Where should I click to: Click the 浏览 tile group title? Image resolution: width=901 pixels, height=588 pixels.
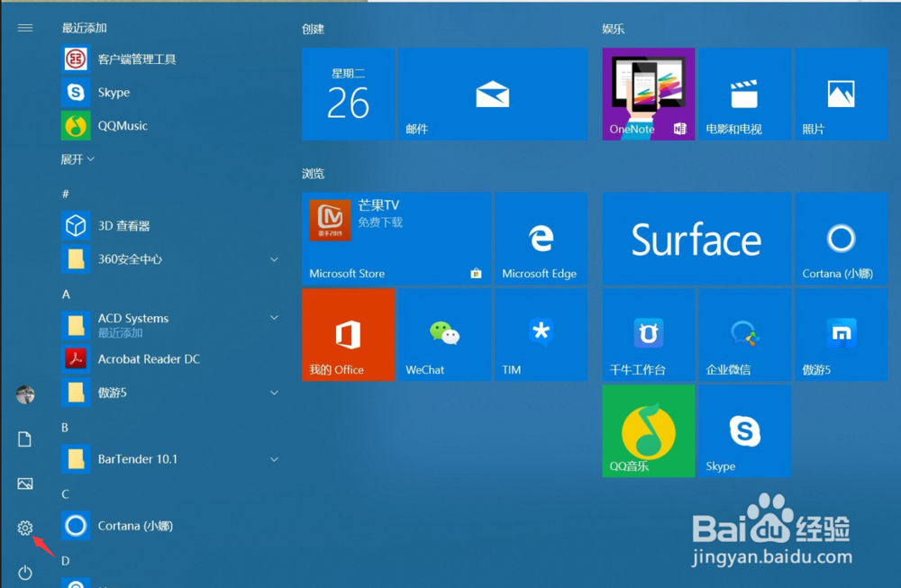coord(314,174)
